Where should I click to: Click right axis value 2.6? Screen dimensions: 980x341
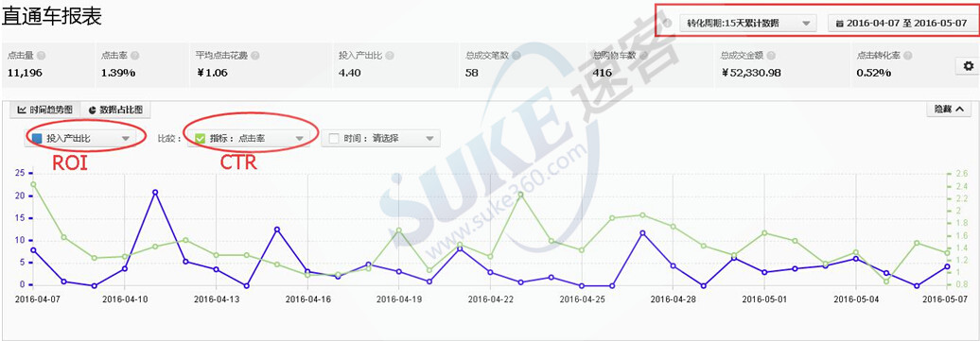[x=963, y=174]
